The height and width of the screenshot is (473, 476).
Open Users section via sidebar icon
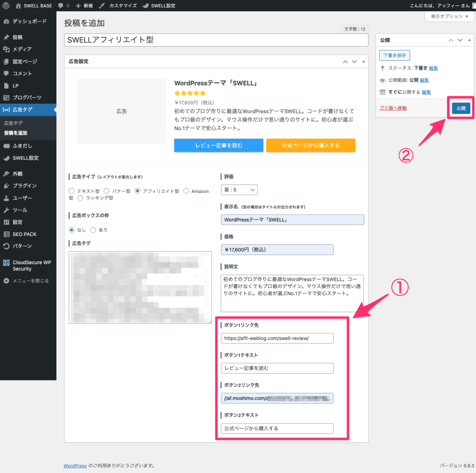point(6,198)
